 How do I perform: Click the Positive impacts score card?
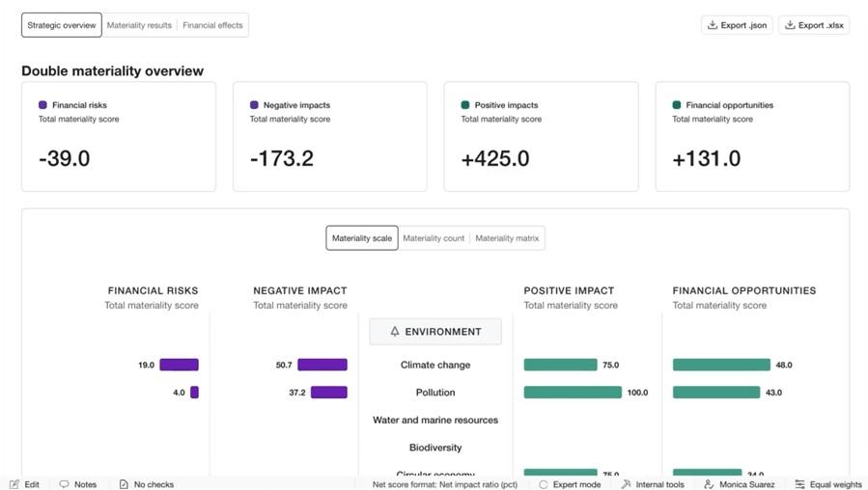541,136
